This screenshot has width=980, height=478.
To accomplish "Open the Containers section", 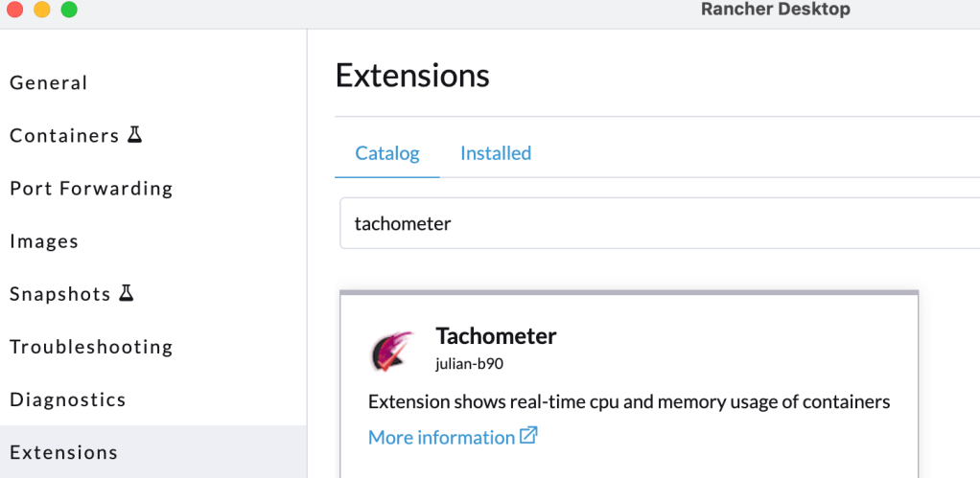I will [x=64, y=136].
